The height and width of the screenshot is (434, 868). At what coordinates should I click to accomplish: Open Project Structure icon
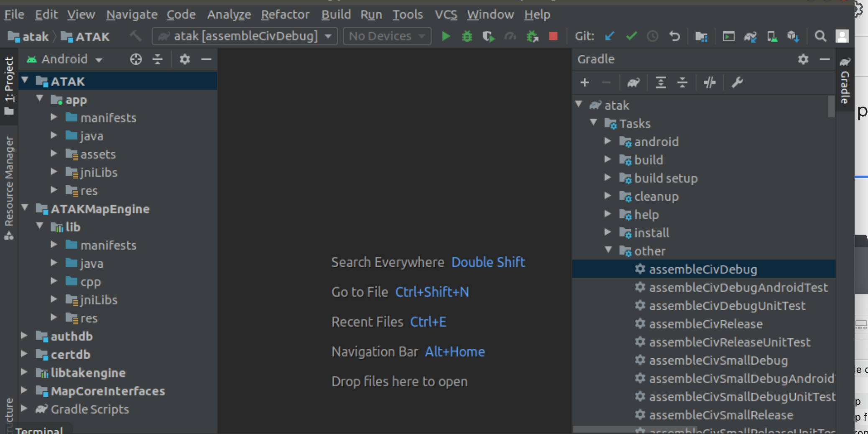click(x=702, y=36)
